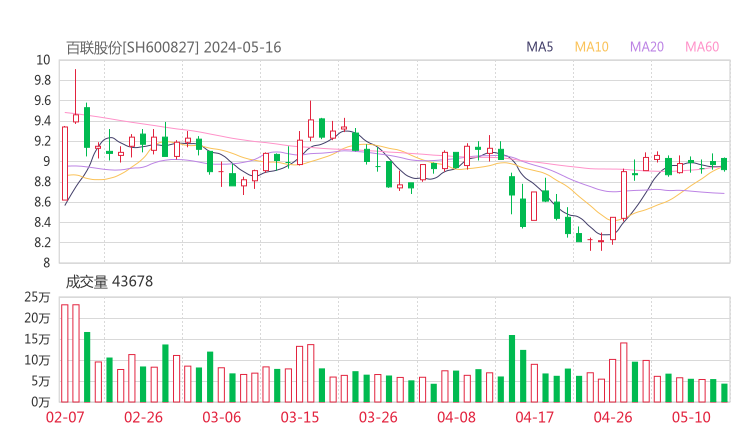Screen dimensions: 740x440
Task: Click the MA60 legend label
Action: [702, 47]
